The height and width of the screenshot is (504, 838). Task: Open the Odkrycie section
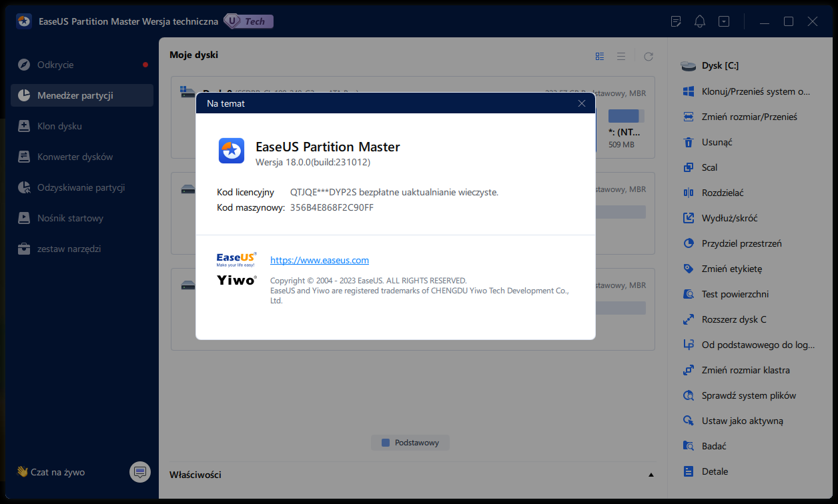click(82, 65)
